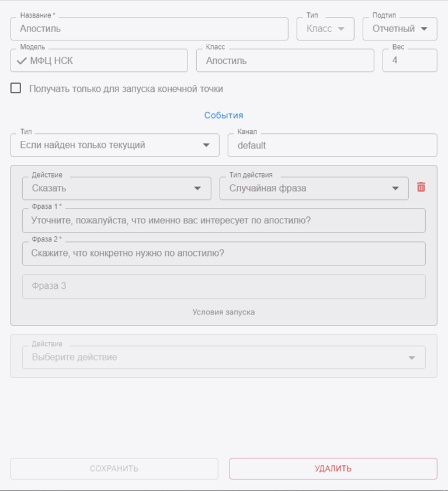Click the Модель field «МФЦ НСК»
Image resolution: width=448 pixels, height=491 pixels.
pos(105,61)
